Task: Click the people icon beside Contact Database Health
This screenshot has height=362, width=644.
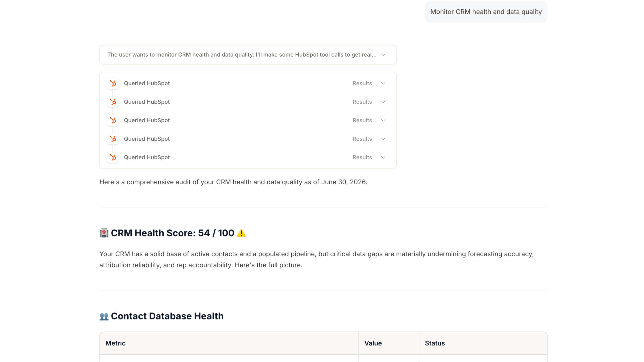Action: pyautogui.click(x=104, y=316)
